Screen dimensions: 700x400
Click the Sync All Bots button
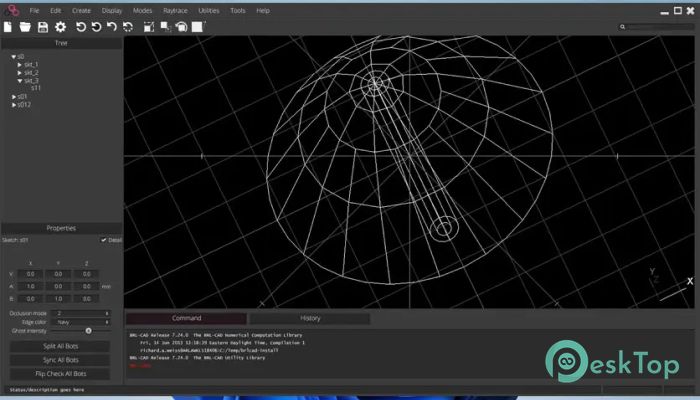60,360
